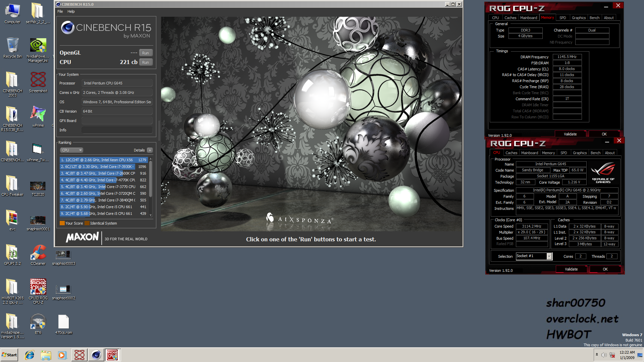Click the taskbar clock
The height and width of the screenshot is (362, 644).
627,355
